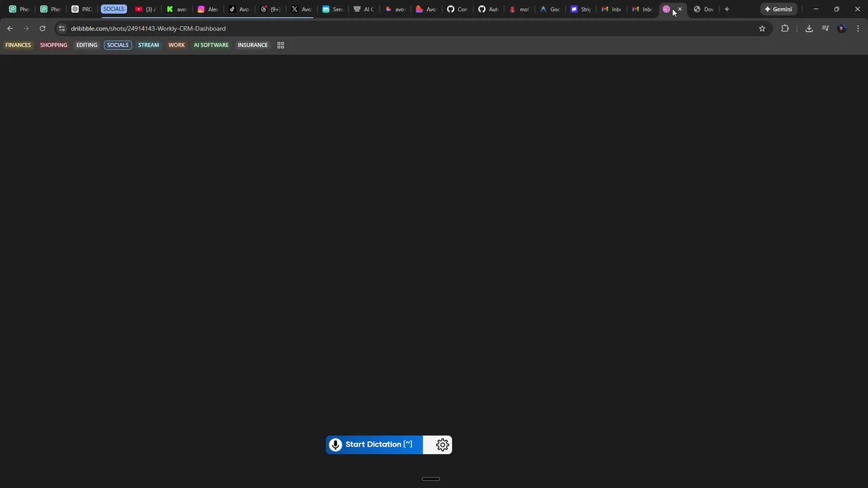
Task: Open the AI SOFTWARE bookmark folder
Action: pyautogui.click(x=211, y=45)
